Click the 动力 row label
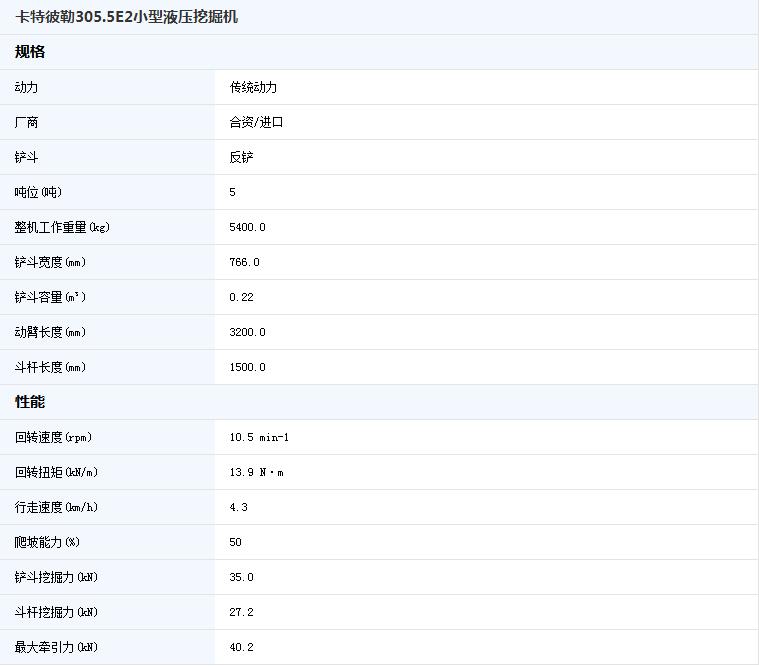The width and height of the screenshot is (759, 666). (x=26, y=87)
